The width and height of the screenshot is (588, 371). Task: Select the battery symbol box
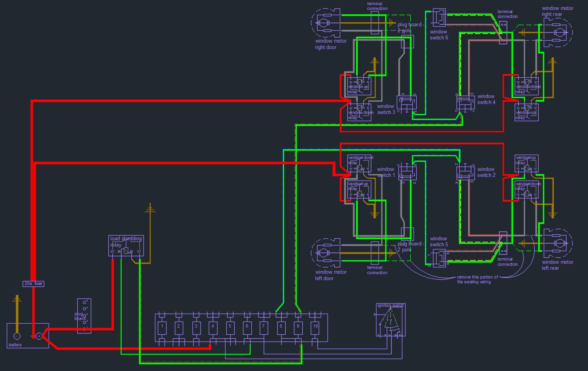pos(28,336)
